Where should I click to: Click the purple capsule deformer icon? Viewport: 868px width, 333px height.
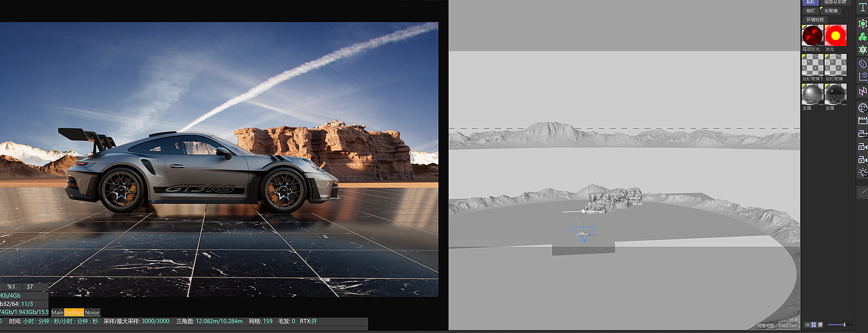pos(863,64)
